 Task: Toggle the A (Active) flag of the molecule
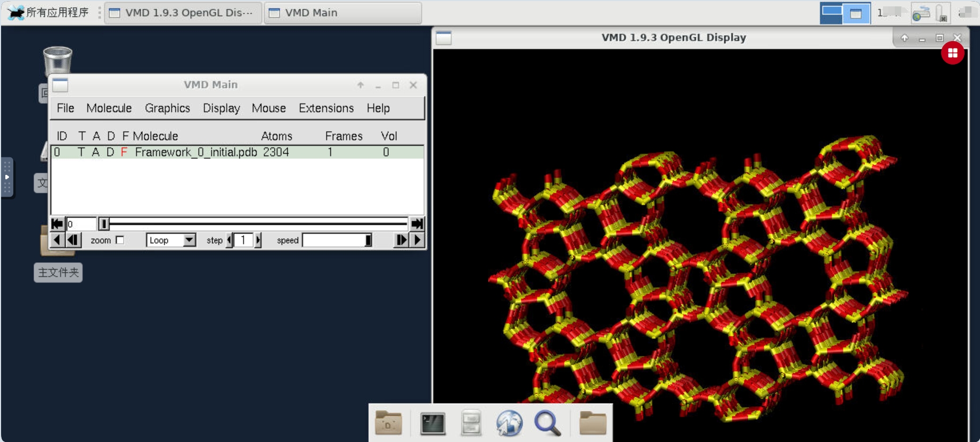click(96, 152)
